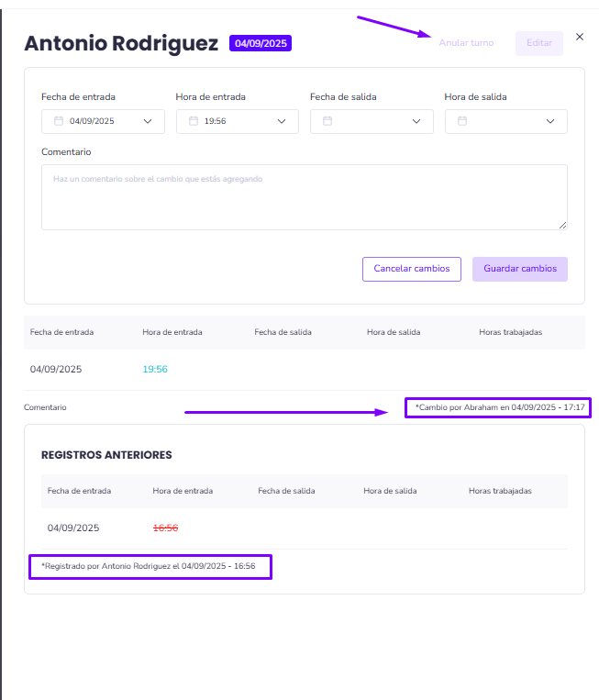Click the Registrado por Antonio Rodriguez note
This screenshot has height=700, width=599.
[150, 568]
